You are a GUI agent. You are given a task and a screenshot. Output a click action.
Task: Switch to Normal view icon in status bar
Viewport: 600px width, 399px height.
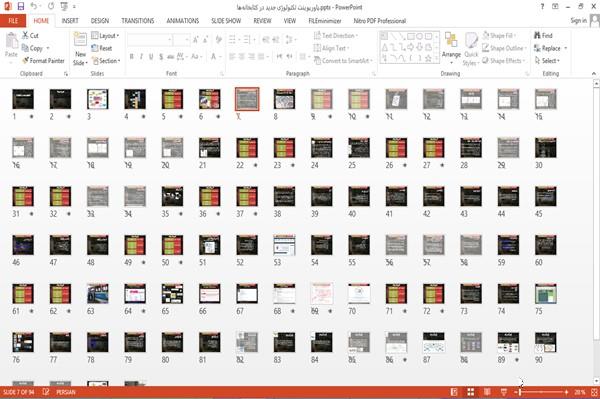pos(454,392)
